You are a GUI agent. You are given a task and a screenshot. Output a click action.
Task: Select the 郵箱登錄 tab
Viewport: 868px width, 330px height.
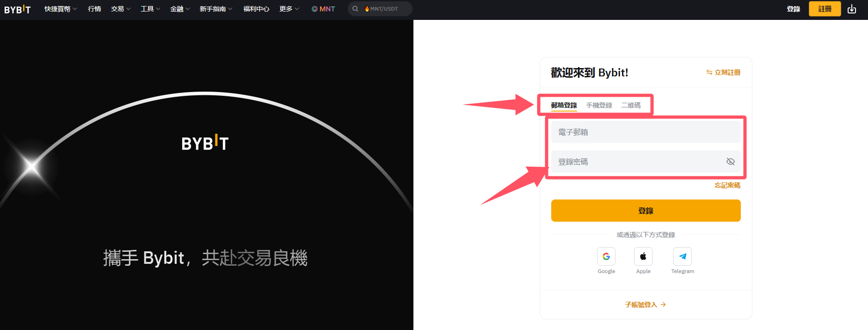tap(564, 106)
